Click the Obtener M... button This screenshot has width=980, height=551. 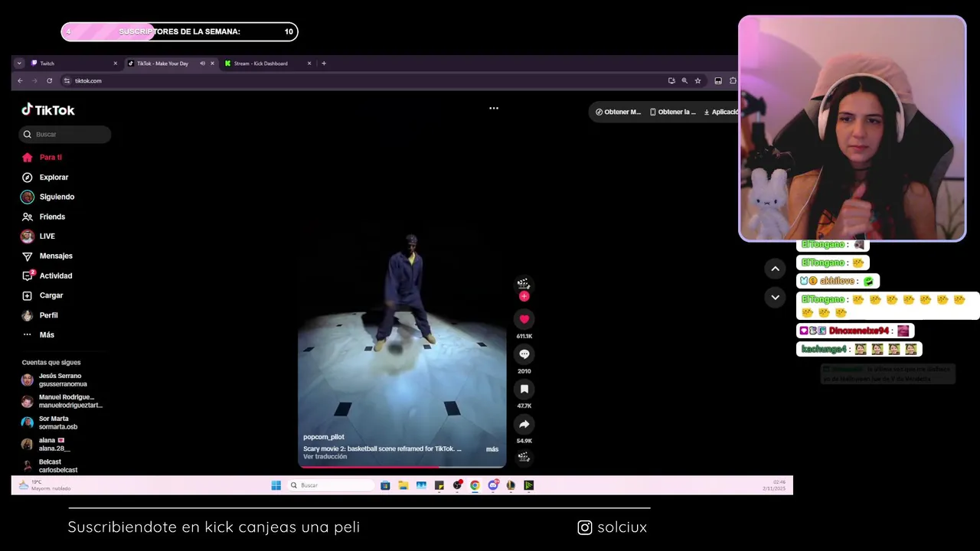click(x=618, y=112)
